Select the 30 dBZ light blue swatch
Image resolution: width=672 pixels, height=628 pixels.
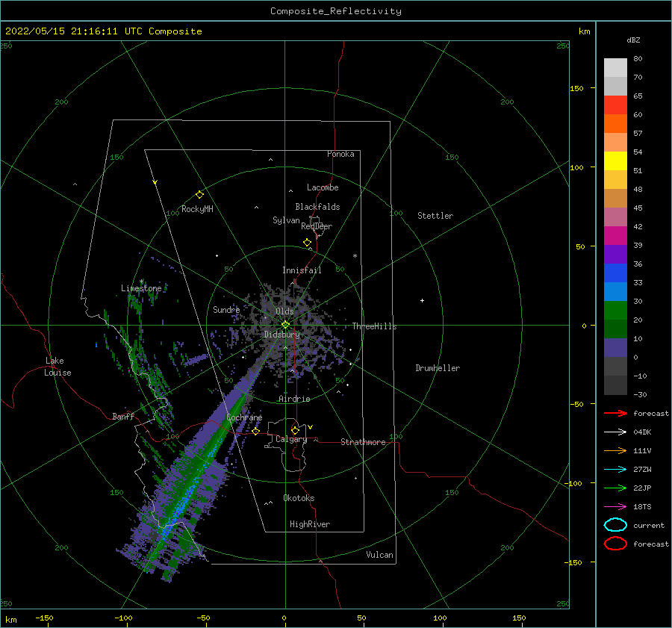point(615,292)
